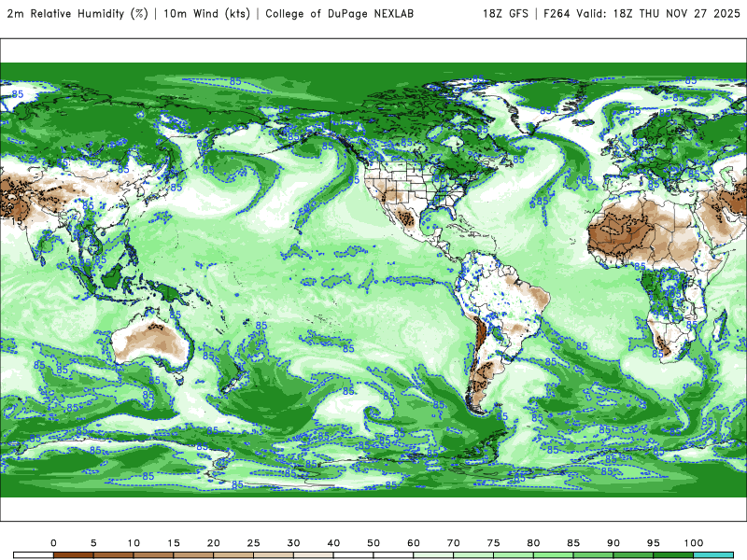Image resolution: width=747 pixels, height=560 pixels.
Task: Click the '5' contour label over Sahara
Action: pyautogui.click(x=628, y=230)
